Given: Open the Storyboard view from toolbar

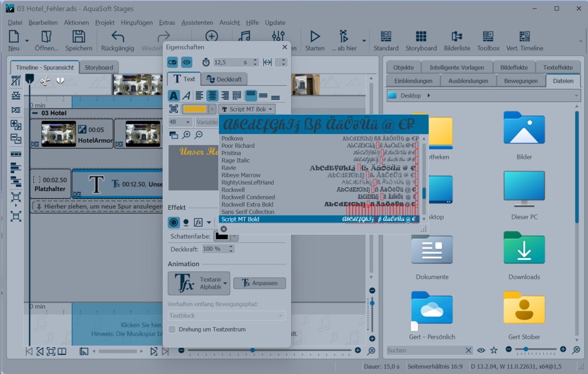Looking at the screenshot, I should [x=421, y=37].
